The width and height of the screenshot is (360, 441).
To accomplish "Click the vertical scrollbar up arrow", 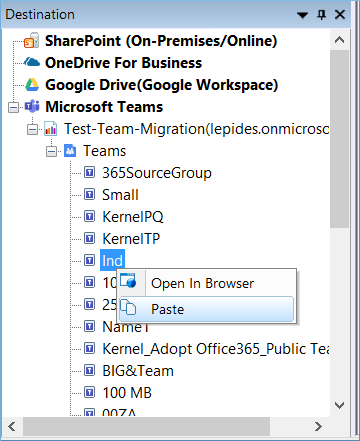I will click(x=339, y=40).
